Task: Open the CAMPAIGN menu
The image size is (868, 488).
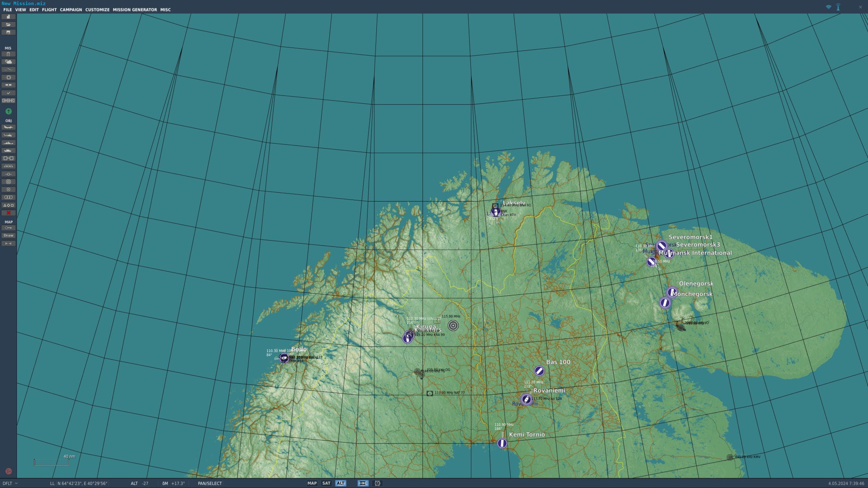Action: [x=71, y=10]
